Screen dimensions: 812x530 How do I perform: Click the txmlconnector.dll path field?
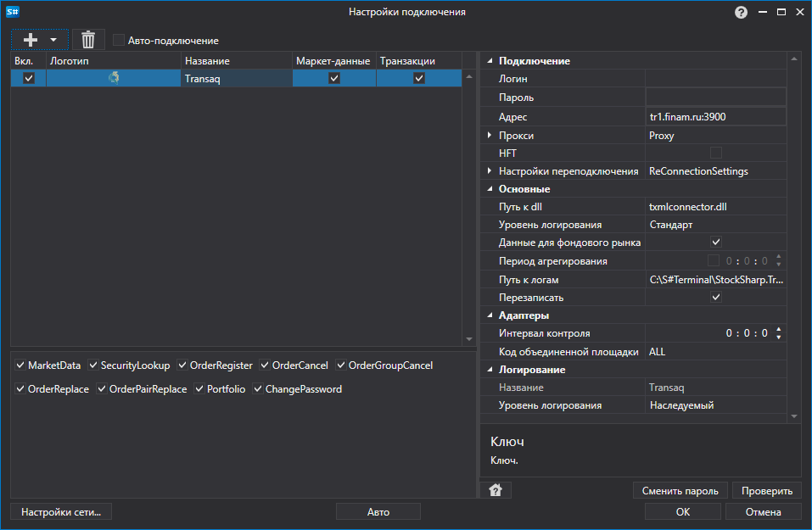click(715, 207)
